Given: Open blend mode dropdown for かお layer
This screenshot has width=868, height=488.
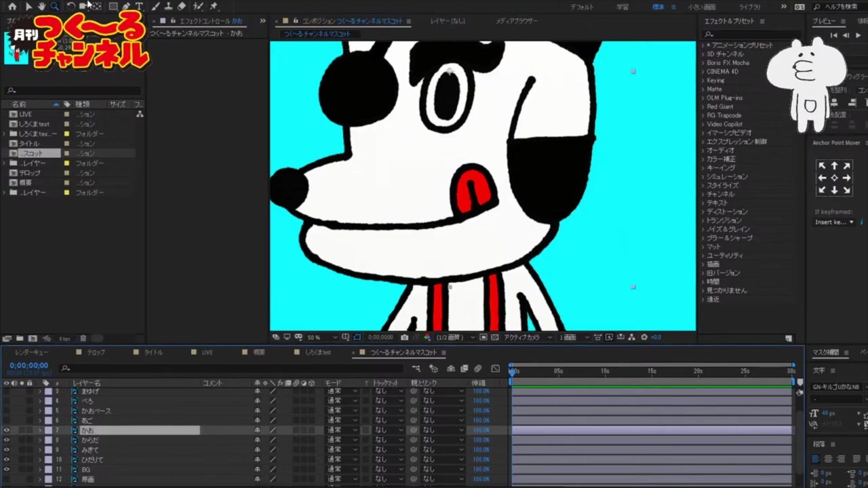Looking at the screenshot, I should coord(342,430).
